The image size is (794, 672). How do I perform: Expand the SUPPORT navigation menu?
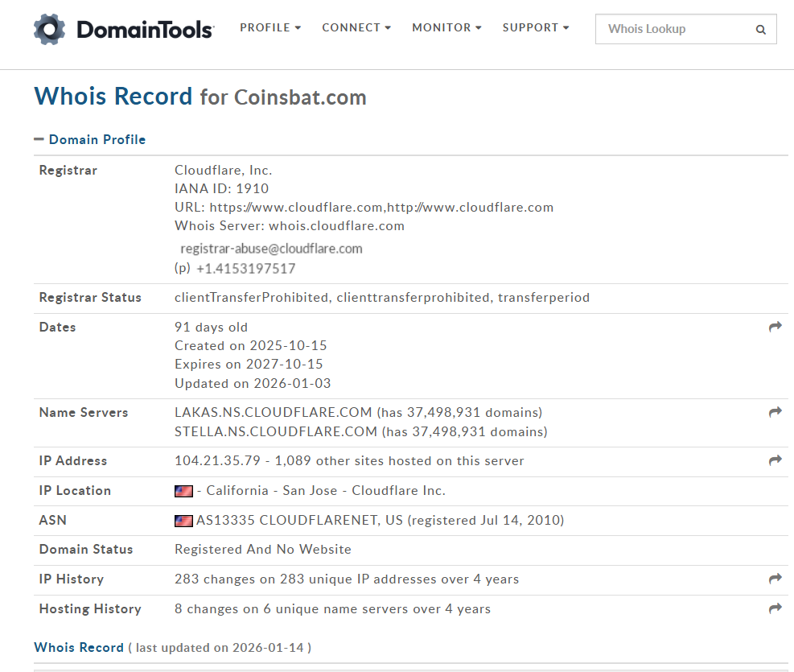click(535, 27)
